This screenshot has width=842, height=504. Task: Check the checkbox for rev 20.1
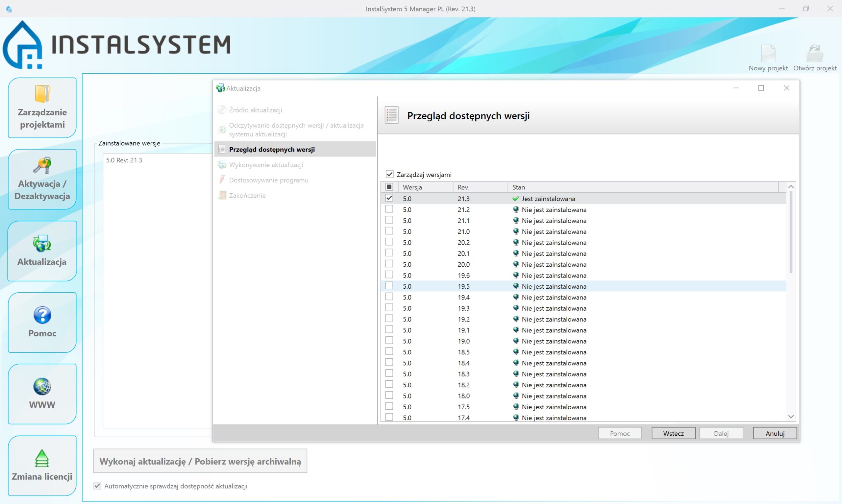pyautogui.click(x=389, y=253)
